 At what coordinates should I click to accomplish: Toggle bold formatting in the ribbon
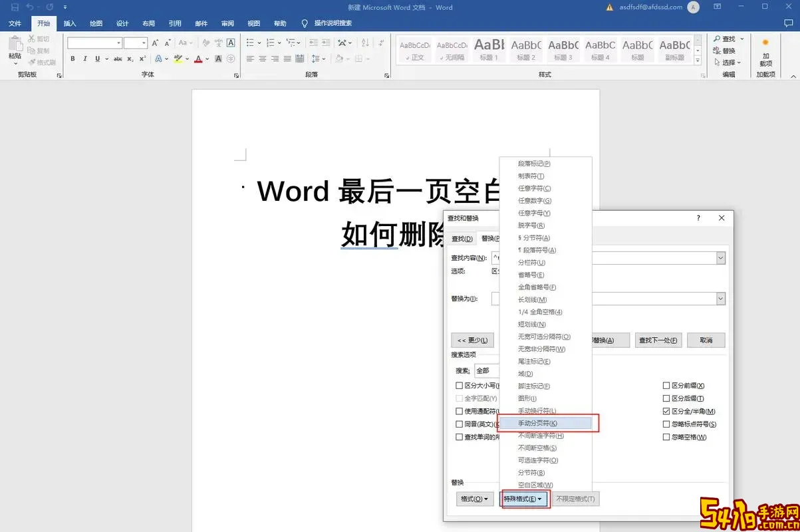tap(72, 59)
